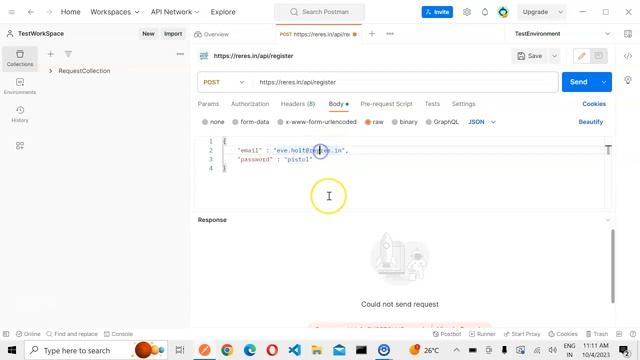Open the code snippet panel icon

(x=628, y=56)
